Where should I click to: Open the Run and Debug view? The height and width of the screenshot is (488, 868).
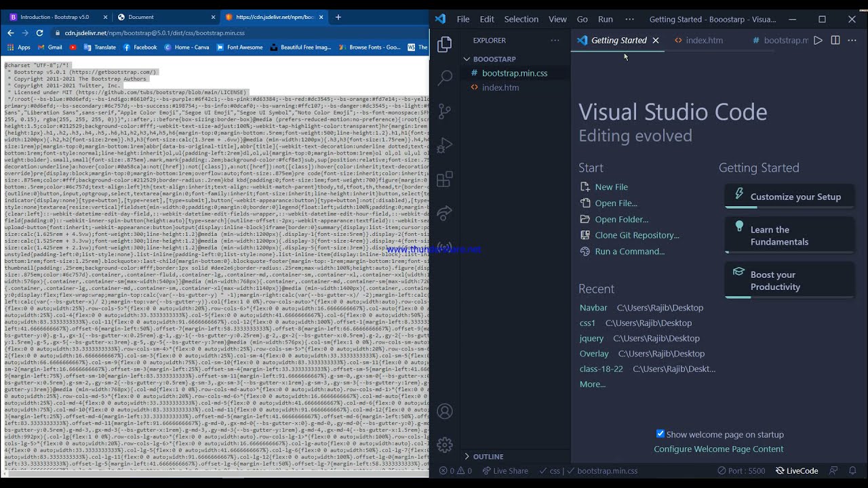pos(445,145)
